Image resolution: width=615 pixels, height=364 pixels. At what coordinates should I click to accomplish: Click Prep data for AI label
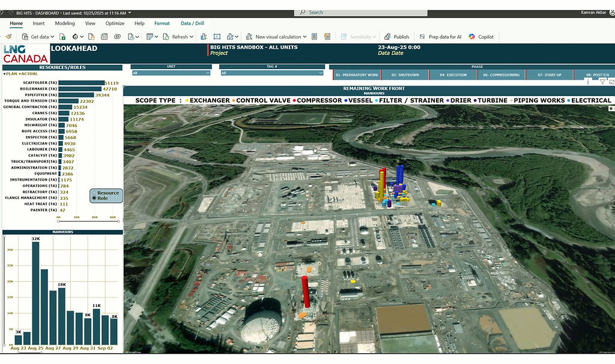445,37
